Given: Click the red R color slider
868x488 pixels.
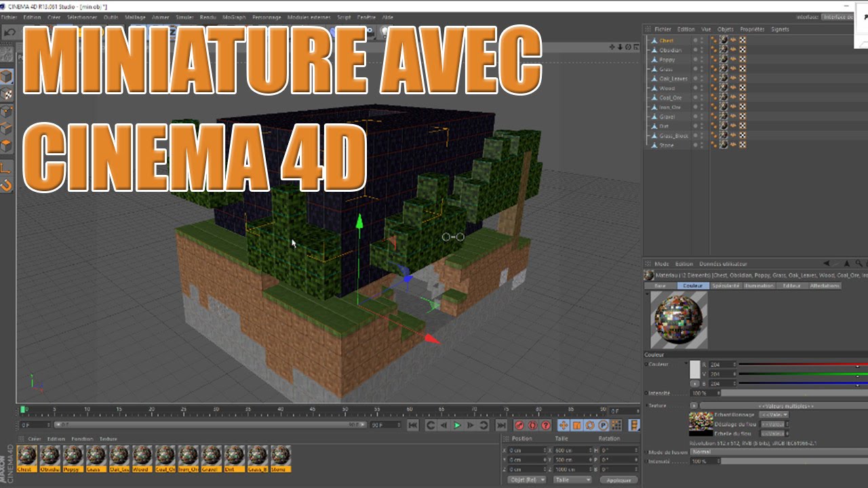Looking at the screenshot, I should (x=803, y=365).
